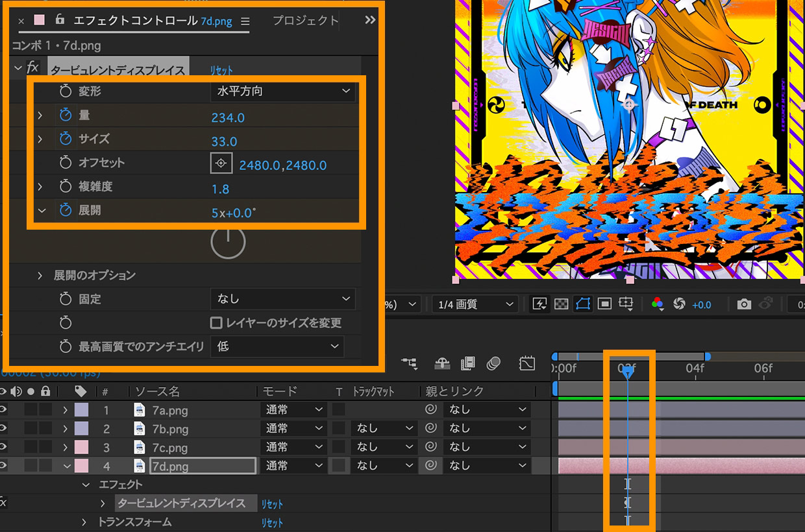The width and height of the screenshot is (805, 532).
Task: Click the 複雑度 value 1.8
Action: click(x=220, y=189)
